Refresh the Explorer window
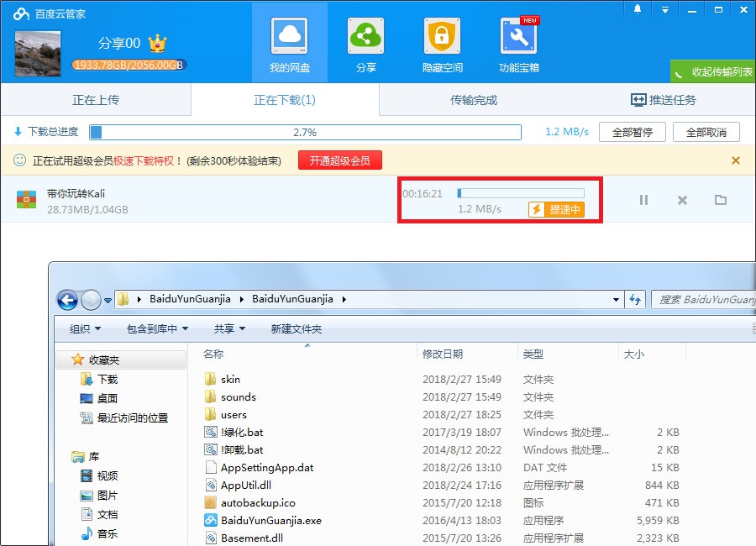This screenshot has width=756, height=546. pyautogui.click(x=636, y=299)
